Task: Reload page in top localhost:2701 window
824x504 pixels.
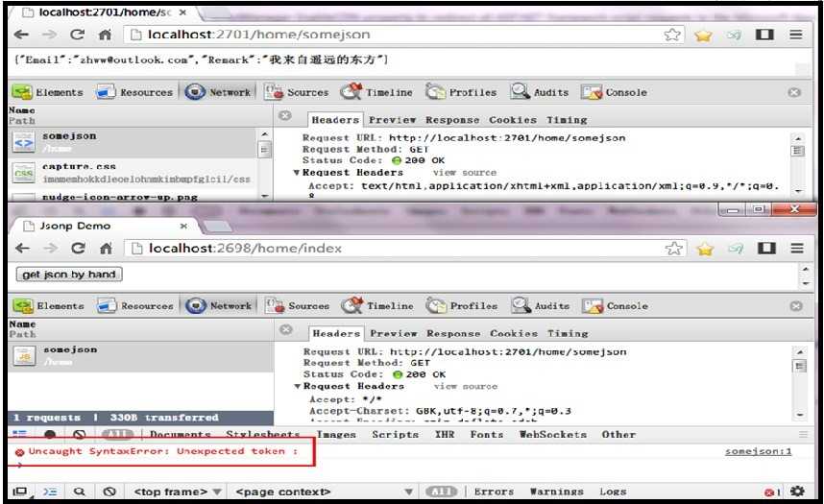Action: point(77,35)
